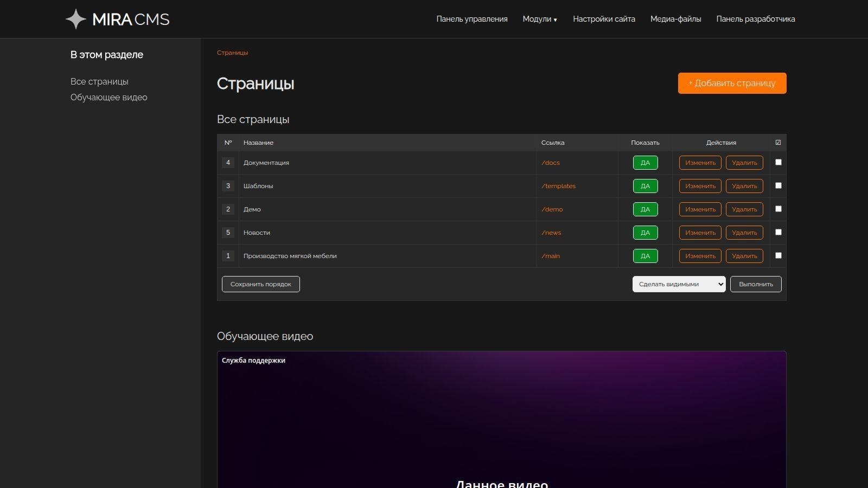Toggle the green ДА visibility for Шаблоны
This screenshot has width=868, height=488.
coord(645,186)
